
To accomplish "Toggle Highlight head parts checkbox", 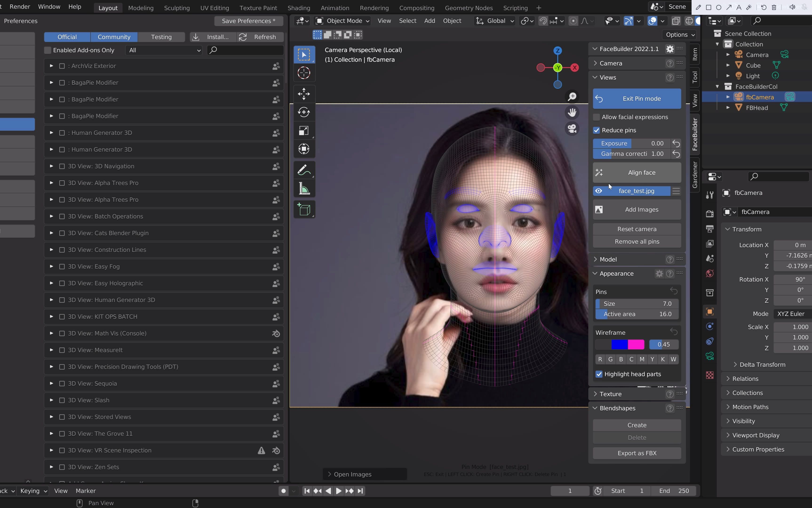I will click(x=599, y=374).
